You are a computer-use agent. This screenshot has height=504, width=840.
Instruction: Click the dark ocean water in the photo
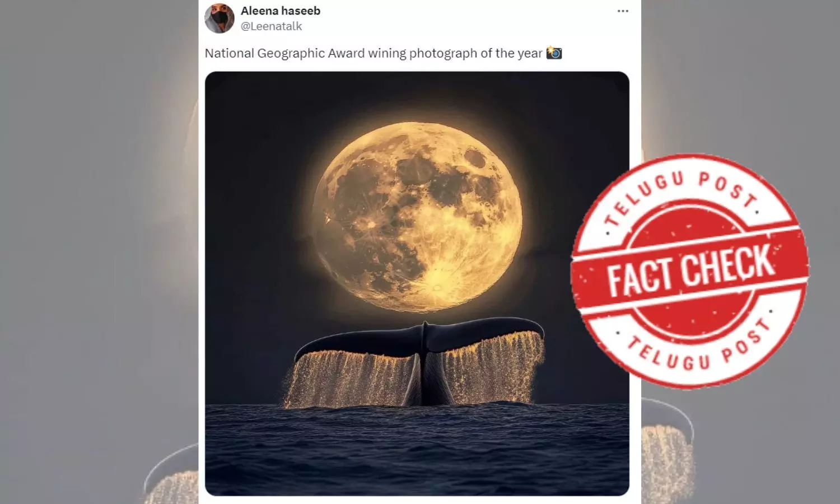tap(417, 449)
